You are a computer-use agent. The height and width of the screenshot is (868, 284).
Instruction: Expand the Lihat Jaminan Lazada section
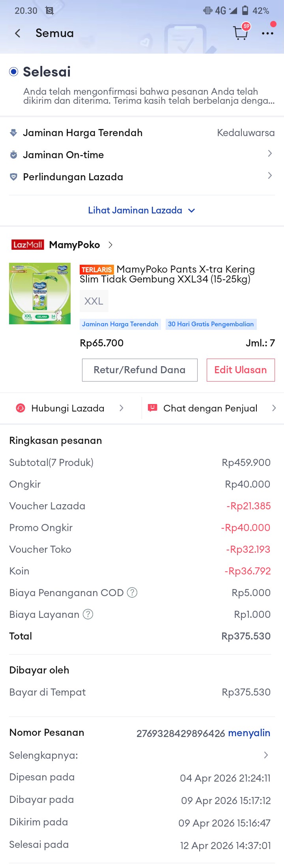(141, 210)
